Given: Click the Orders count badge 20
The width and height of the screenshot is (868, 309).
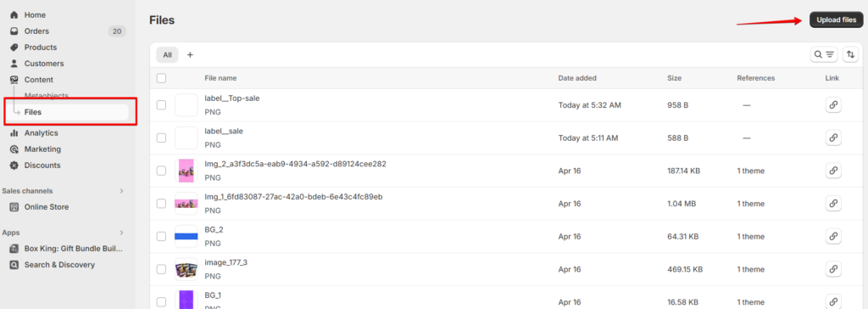Looking at the screenshot, I should click(x=117, y=31).
